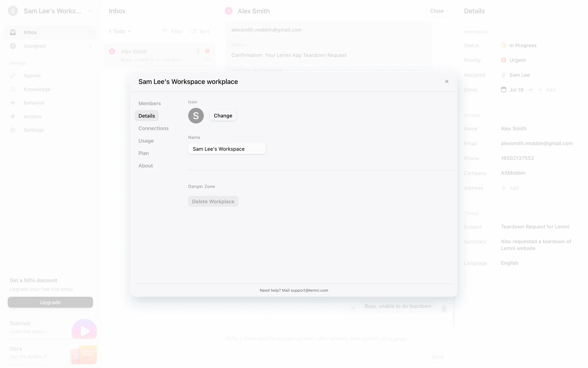Switch to the Members tab
This screenshot has height=368, width=588.
(x=149, y=103)
